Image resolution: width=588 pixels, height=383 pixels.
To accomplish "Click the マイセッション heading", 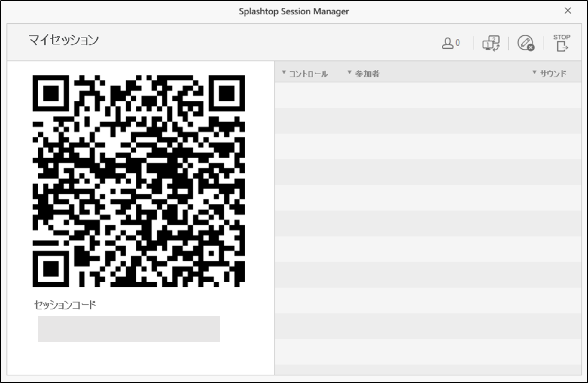I will (64, 40).
